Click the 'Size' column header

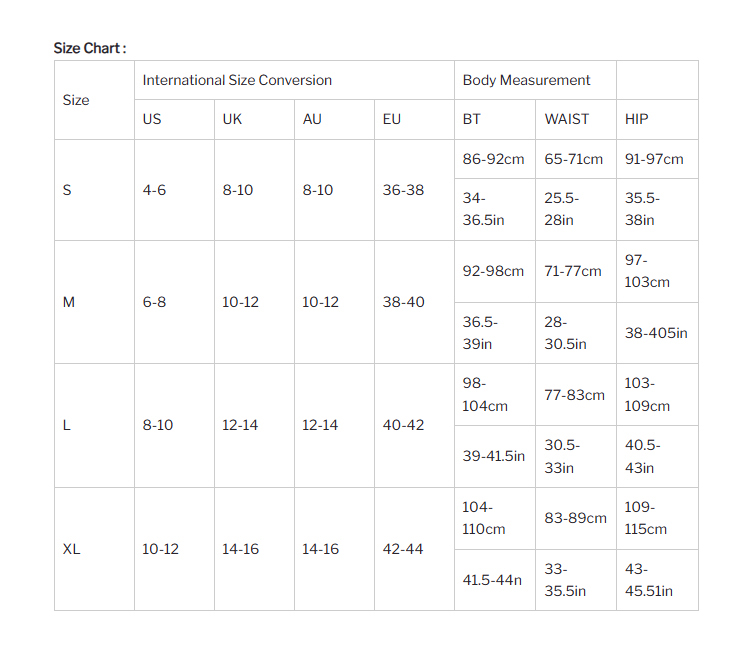pos(76,100)
